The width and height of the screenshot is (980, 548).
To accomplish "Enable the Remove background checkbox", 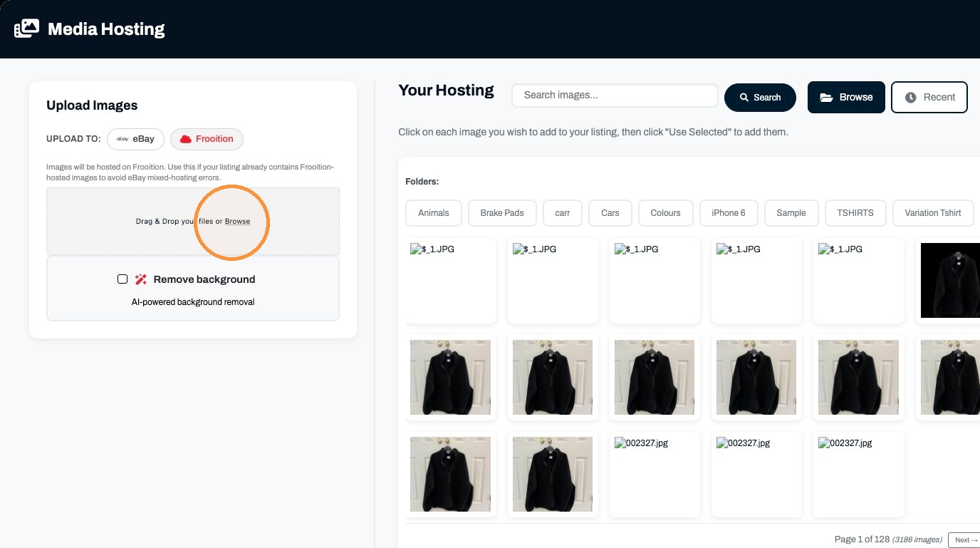I will (x=123, y=279).
